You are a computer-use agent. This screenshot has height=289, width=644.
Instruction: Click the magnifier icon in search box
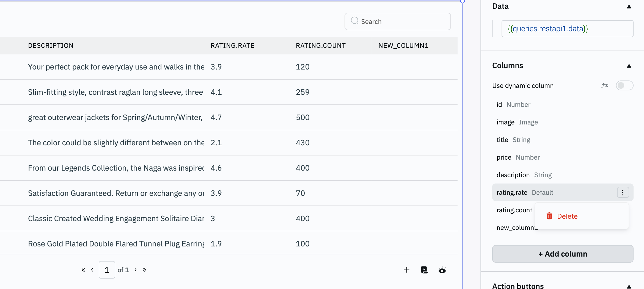355,21
